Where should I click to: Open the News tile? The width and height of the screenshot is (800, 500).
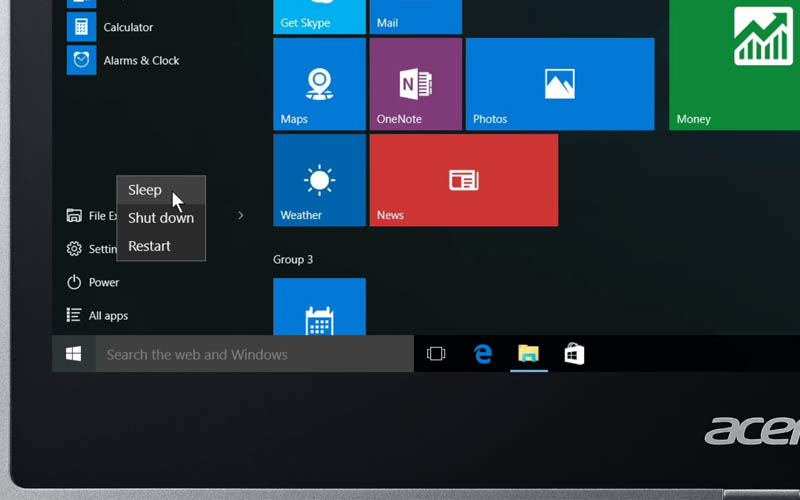coord(463,180)
